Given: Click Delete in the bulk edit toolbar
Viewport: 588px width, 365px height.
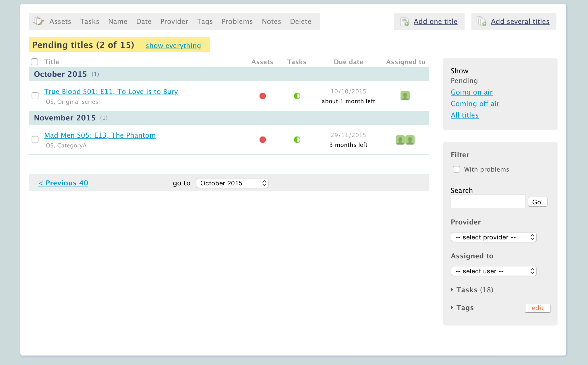Looking at the screenshot, I should (x=300, y=22).
